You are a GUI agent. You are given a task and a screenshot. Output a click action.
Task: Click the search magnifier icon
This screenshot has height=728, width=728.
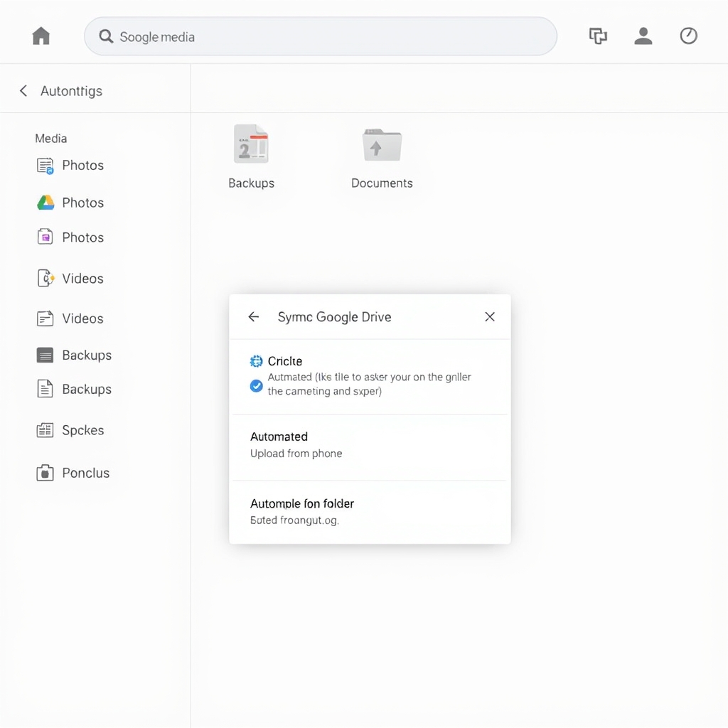tap(106, 36)
